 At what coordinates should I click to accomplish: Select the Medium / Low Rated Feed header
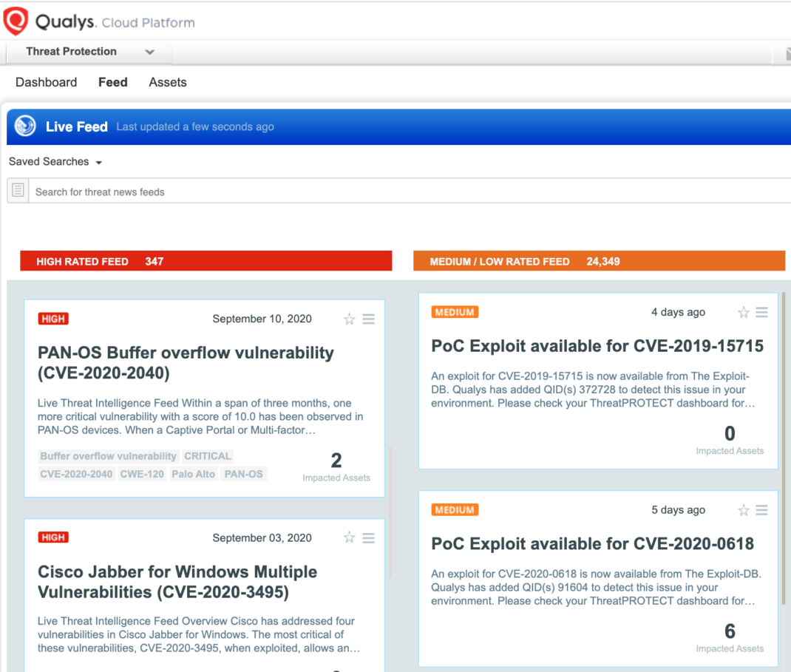(599, 261)
